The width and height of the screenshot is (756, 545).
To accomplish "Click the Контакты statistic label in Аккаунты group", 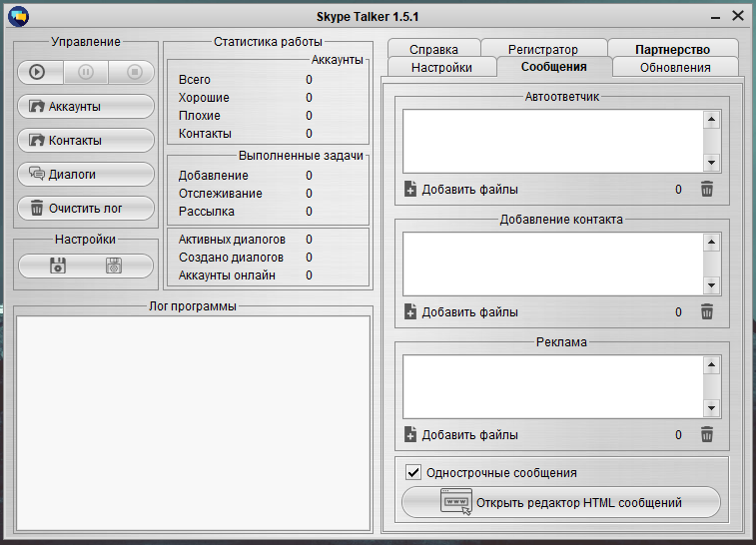I will 205,134.
